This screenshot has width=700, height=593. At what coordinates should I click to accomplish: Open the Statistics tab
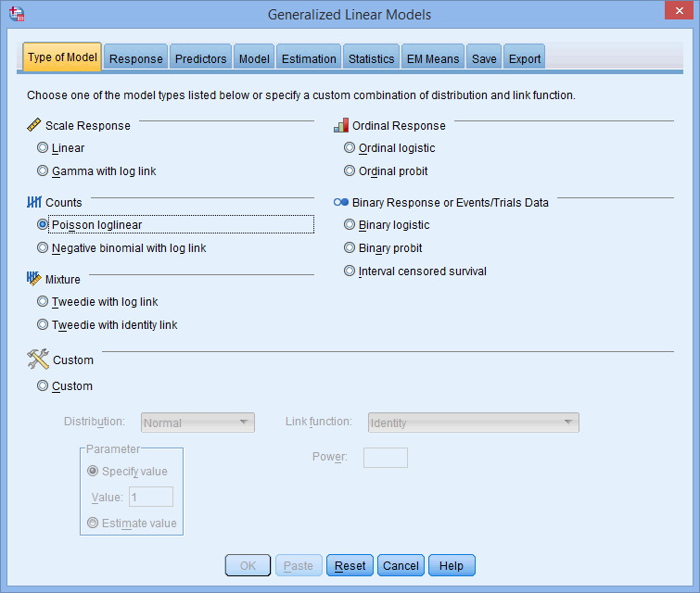click(371, 58)
